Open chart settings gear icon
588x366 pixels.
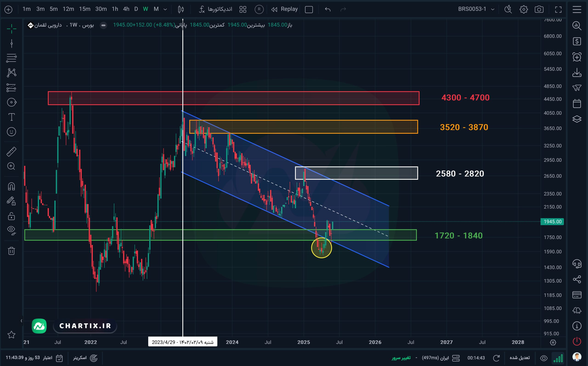tap(523, 9)
